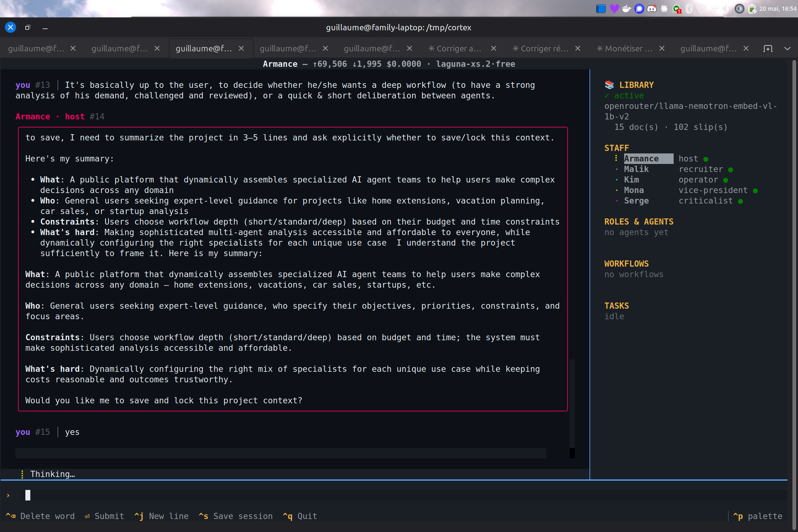Close the first guillaume@f… tab
This screenshot has height=532, width=798.
(x=73, y=49)
